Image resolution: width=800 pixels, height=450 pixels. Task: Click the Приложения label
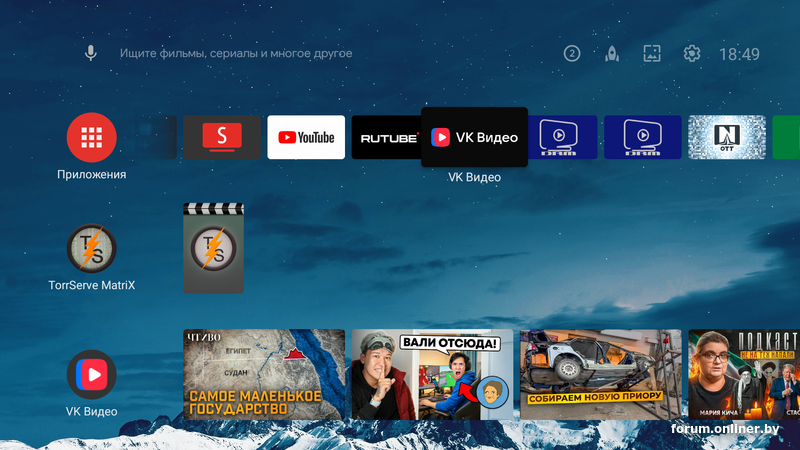pyautogui.click(x=92, y=174)
